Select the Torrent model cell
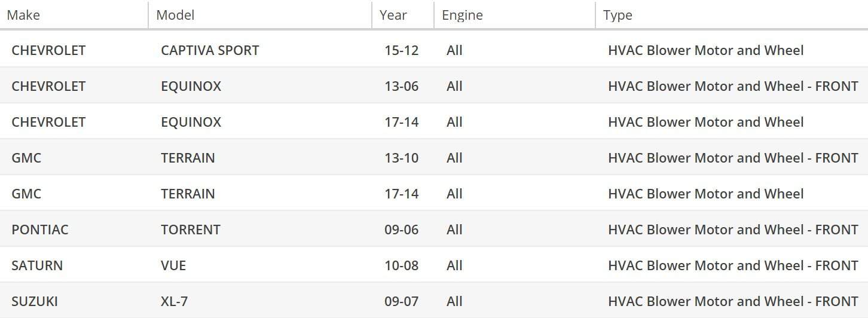Image resolution: width=868 pixels, height=318 pixels. pos(190,230)
